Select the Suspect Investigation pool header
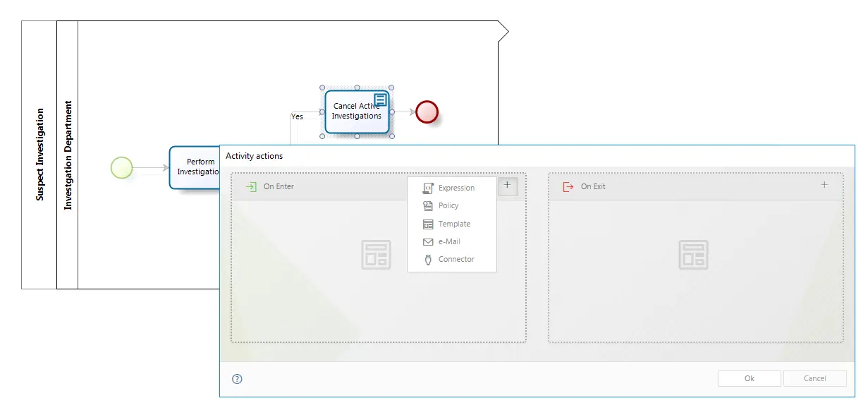868x403 pixels. 39,155
